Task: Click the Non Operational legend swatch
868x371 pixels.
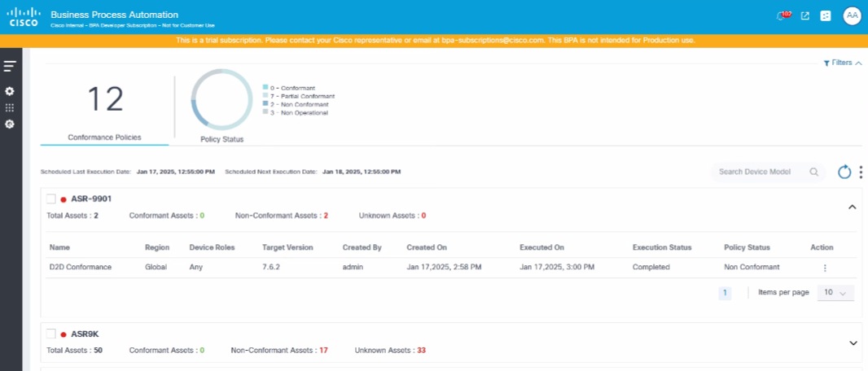Action: [x=265, y=112]
